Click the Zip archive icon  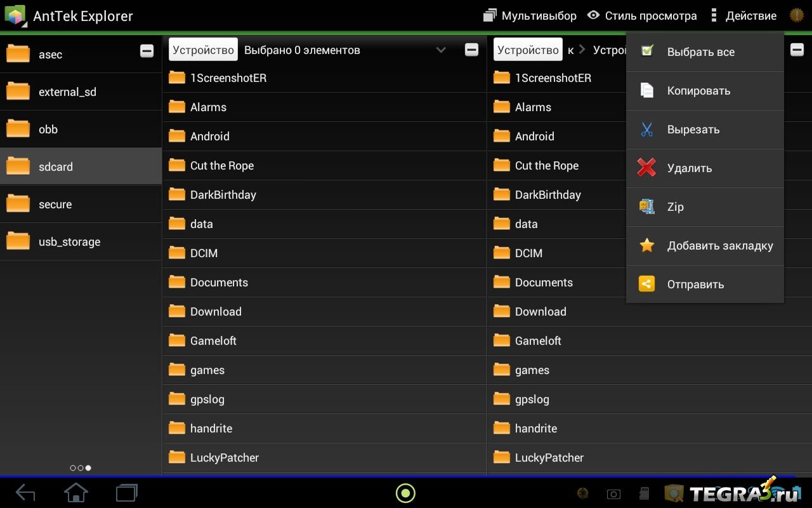tap(646, 206)
